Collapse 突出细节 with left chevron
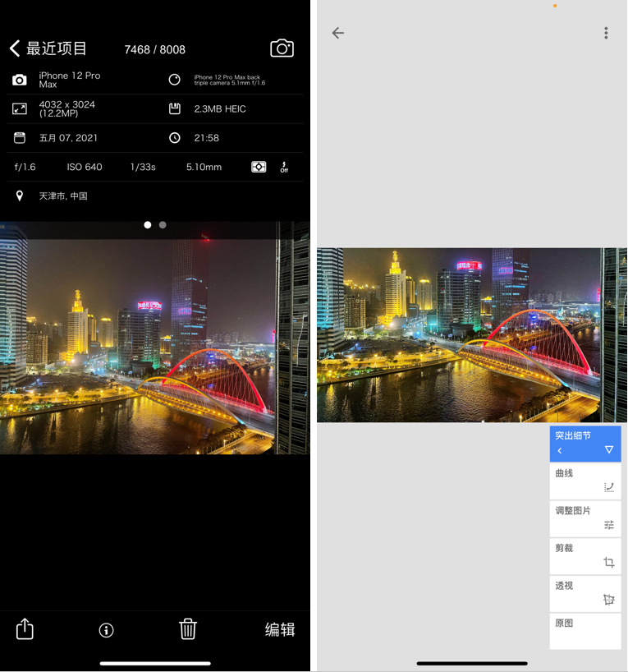 pyautogui.click(x=560, y=450)
